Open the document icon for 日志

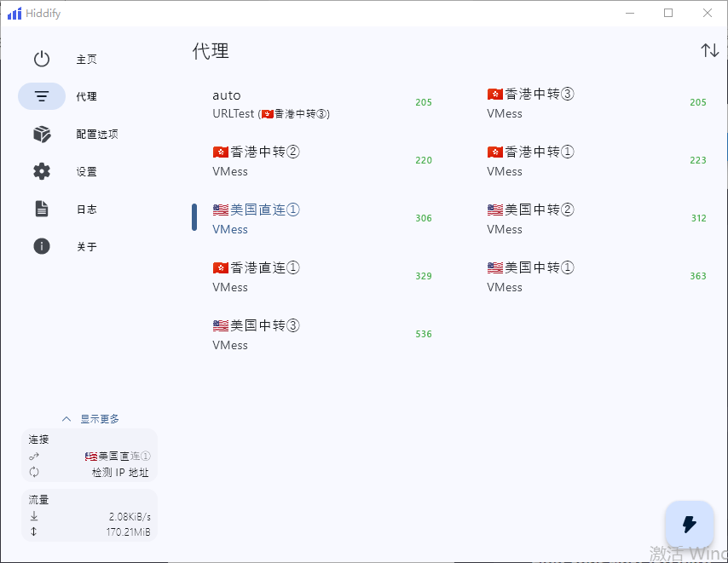[x=42, y=209]
